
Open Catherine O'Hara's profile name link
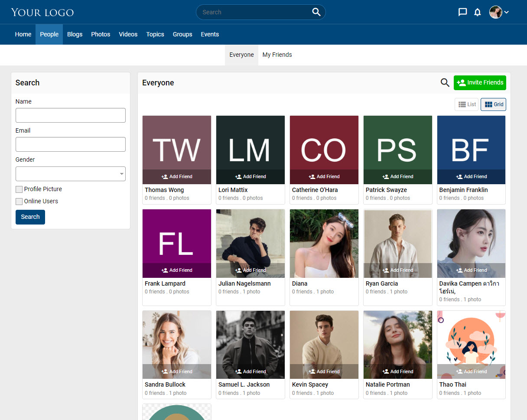[x=315, y=190]
